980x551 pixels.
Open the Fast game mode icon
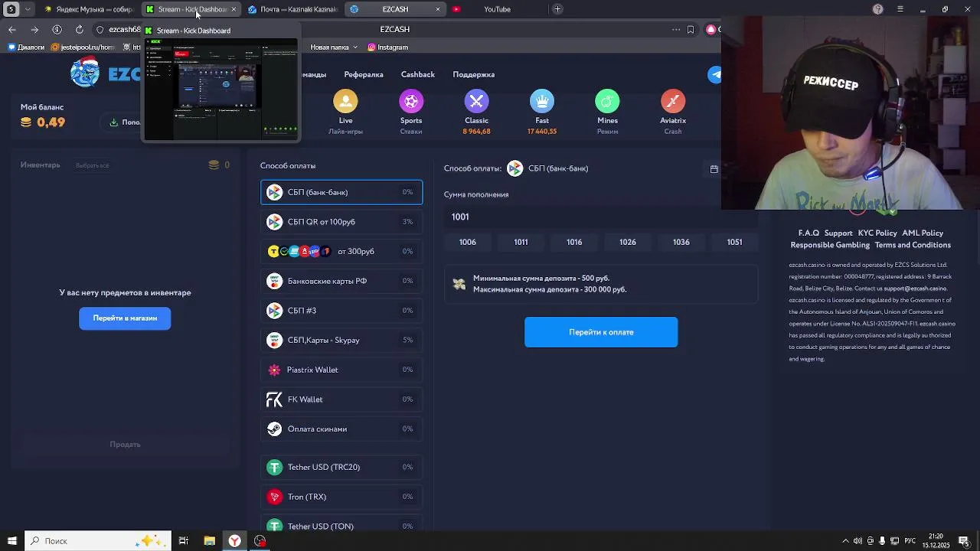(x=542, y=101)
